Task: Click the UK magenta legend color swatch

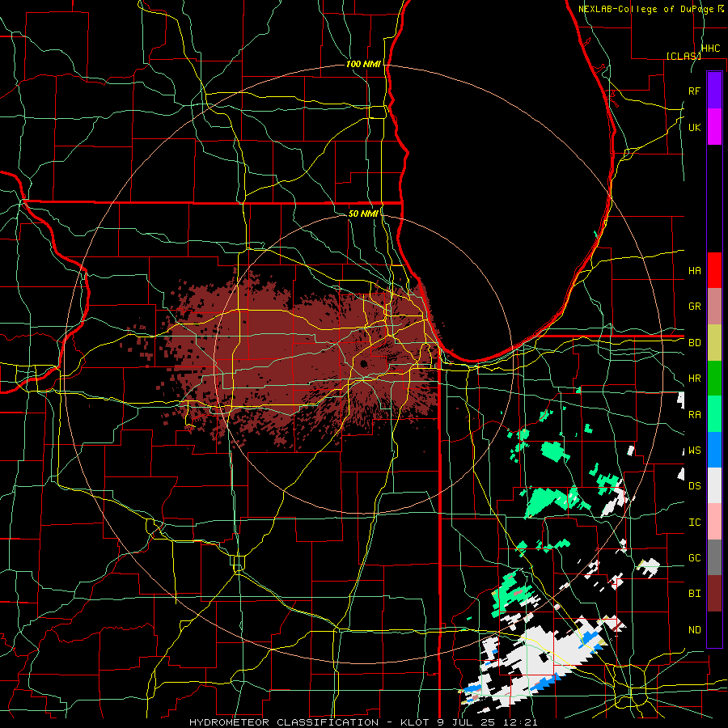Action: tap(714, 127)
